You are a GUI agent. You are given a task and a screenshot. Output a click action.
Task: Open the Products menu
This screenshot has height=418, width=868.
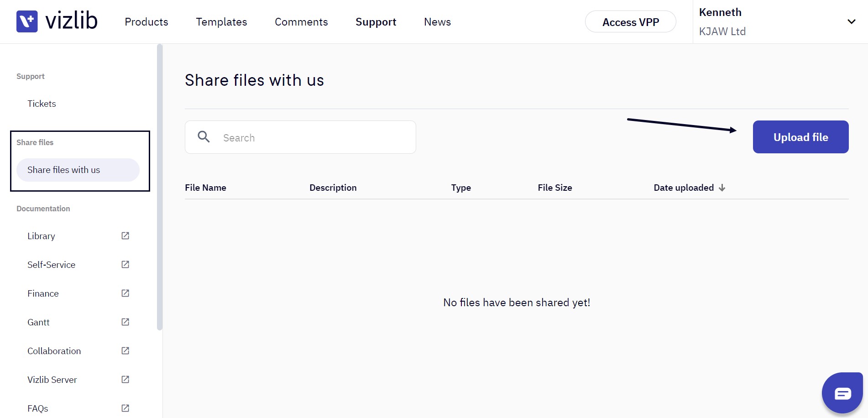(146, 22)
